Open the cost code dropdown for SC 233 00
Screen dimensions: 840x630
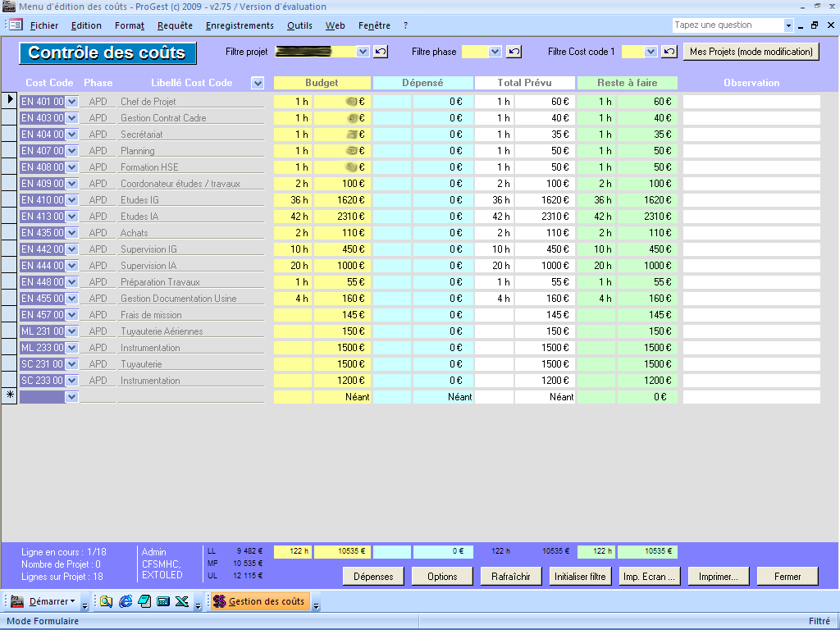pyautogui.click(x=72, y=381)
